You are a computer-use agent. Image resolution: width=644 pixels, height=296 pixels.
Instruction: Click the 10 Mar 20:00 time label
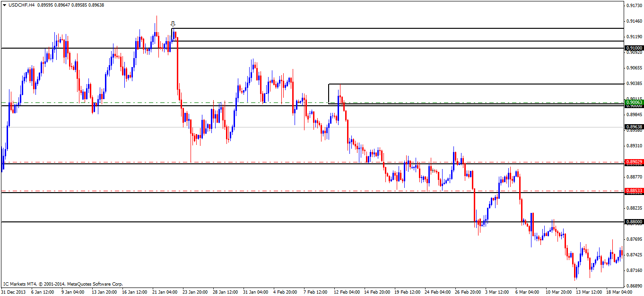coord(558,292)
